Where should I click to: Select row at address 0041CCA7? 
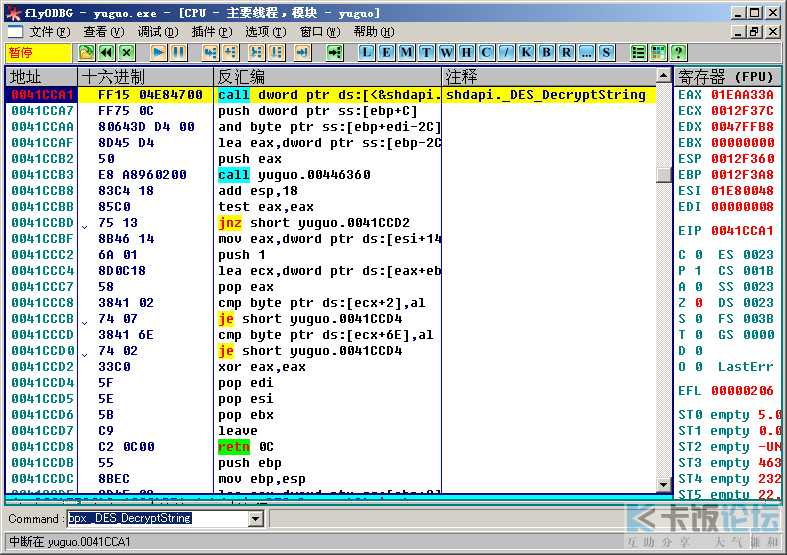click(330, 110)
